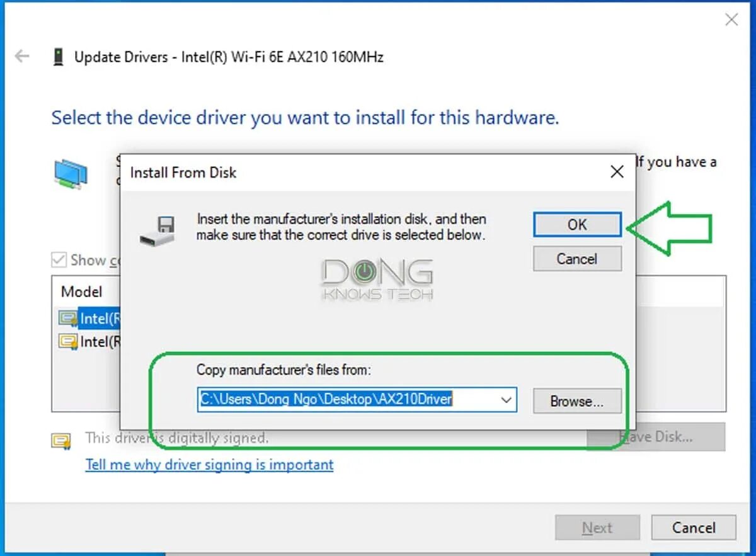This screenshot has height=556, width=756.
Task: Cancel the Update Drivers wizard
Action: [694, 528]
